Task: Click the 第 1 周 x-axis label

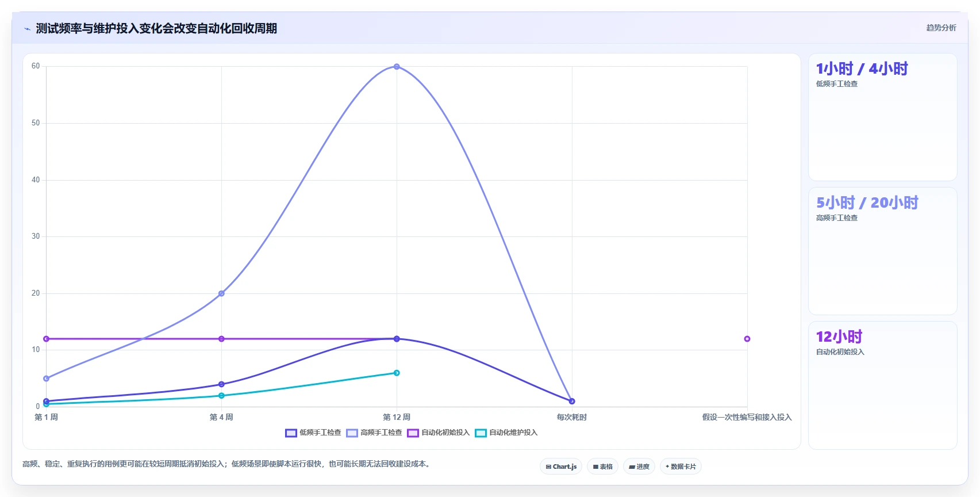Action: (46, 417)
